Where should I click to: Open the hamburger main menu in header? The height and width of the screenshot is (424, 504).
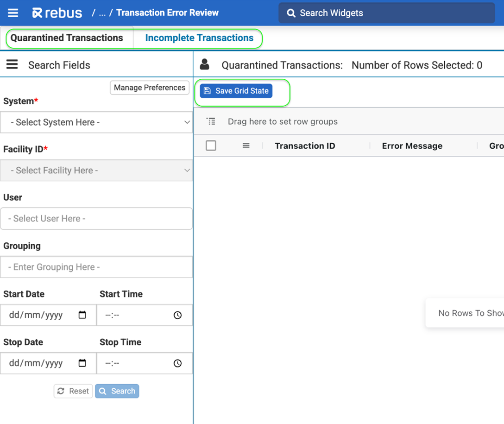13,13
